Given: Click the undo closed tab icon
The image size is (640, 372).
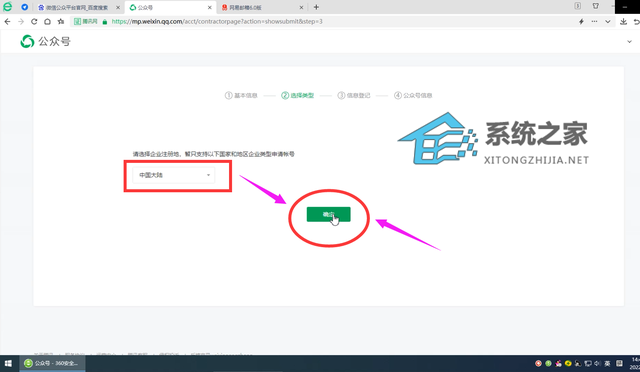Looking at the screenshot, I should coord(636,22).
